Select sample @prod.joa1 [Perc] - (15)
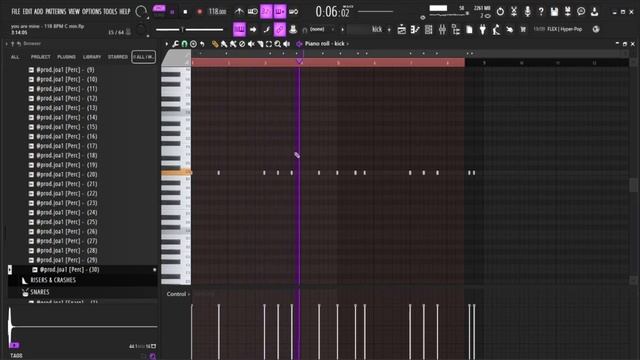The width and height of the screenshot is (640, 360). coord(67,127)
